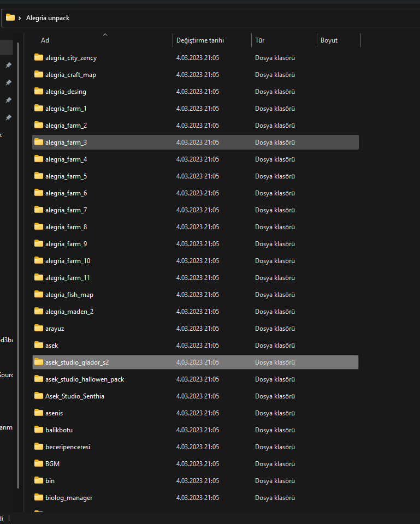The width and height of the screenshot is (420, 524).
Task: Click the alegria_farm_9 folder icon
Action: tap(39, 243)
